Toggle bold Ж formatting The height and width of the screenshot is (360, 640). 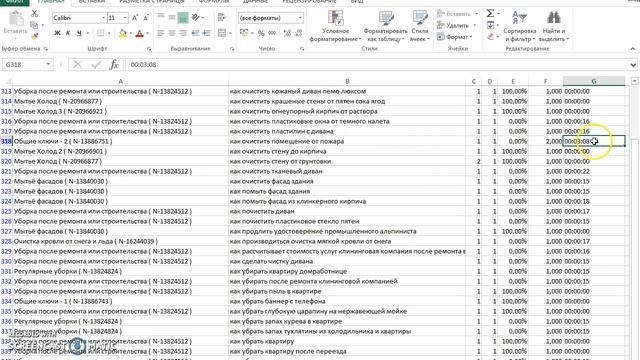pyautogui.click(x=57, y=33)
